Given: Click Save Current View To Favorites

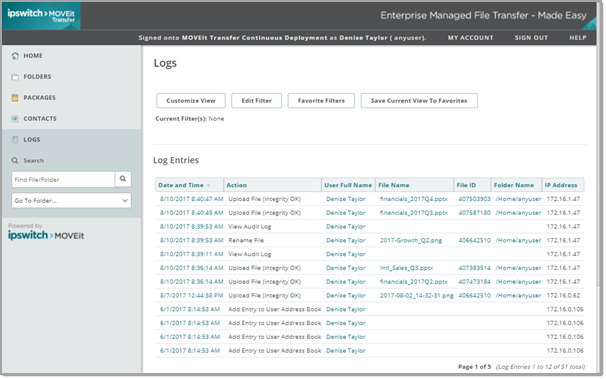Looking at the screenshot, I should coord(419,101).
